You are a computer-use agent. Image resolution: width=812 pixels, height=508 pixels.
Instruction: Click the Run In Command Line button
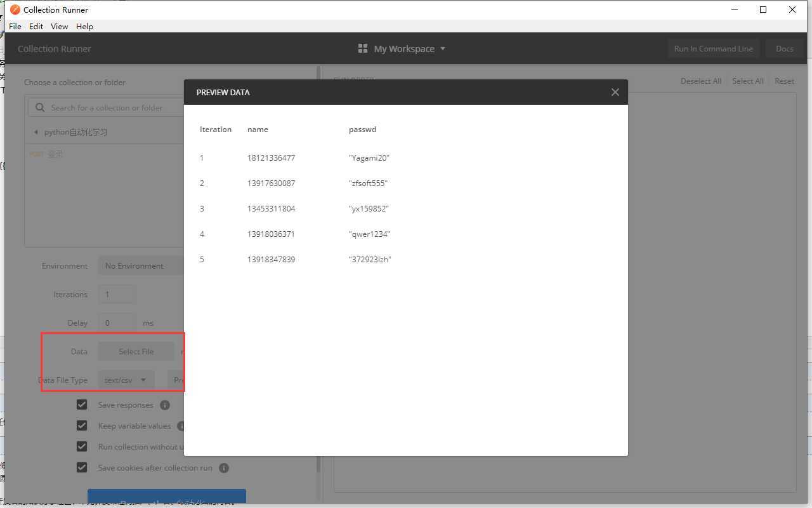tap(714, 49)
